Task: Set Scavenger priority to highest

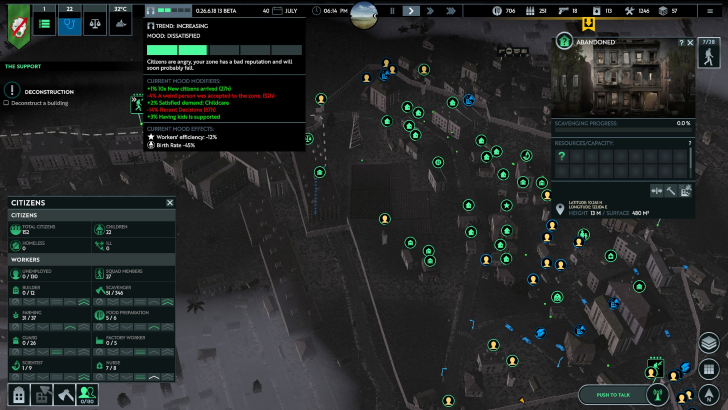Action: click(167, 302)
